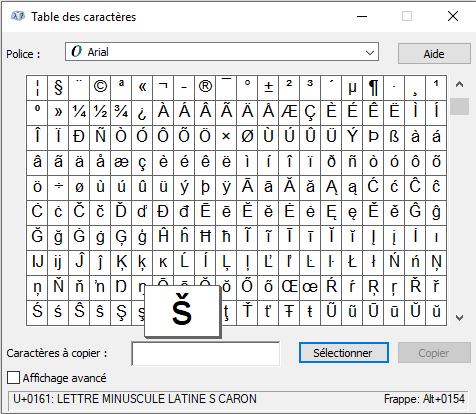Select the lowercase ñ tilde cell
476x414 pixels.
[352, 163]
